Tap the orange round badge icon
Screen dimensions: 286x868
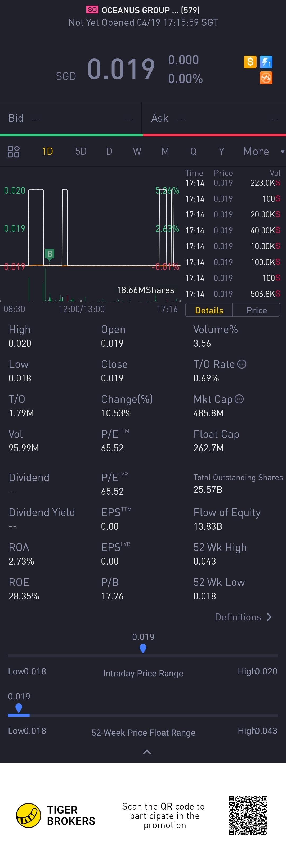(266, 78)
